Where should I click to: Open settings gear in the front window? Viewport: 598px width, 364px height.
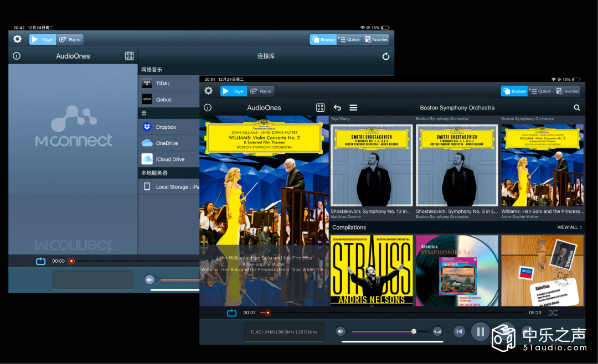coord(208,91)
